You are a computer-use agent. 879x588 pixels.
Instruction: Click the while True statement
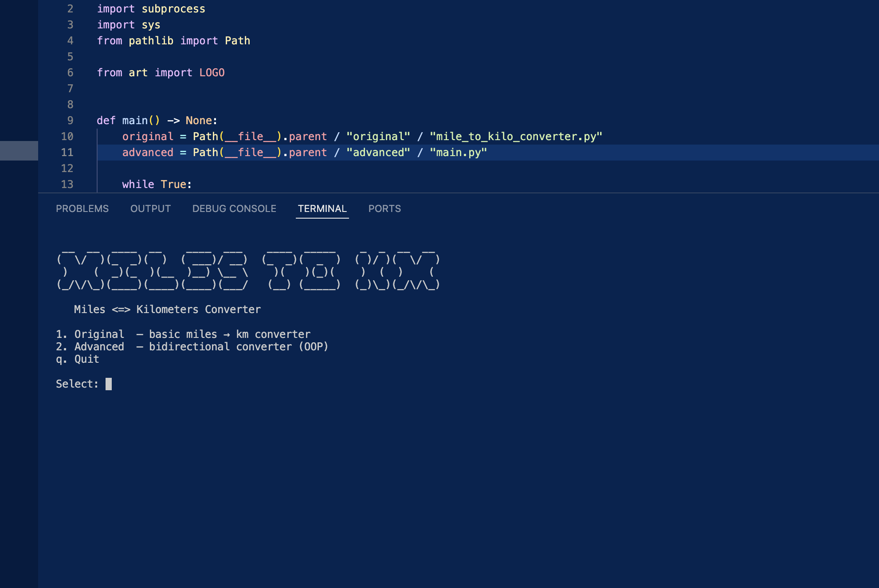[x=157, y=184]
